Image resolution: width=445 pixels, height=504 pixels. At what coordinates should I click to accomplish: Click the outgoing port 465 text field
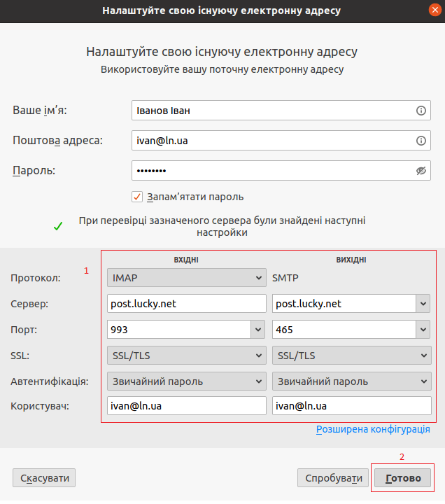coord(344,330)
